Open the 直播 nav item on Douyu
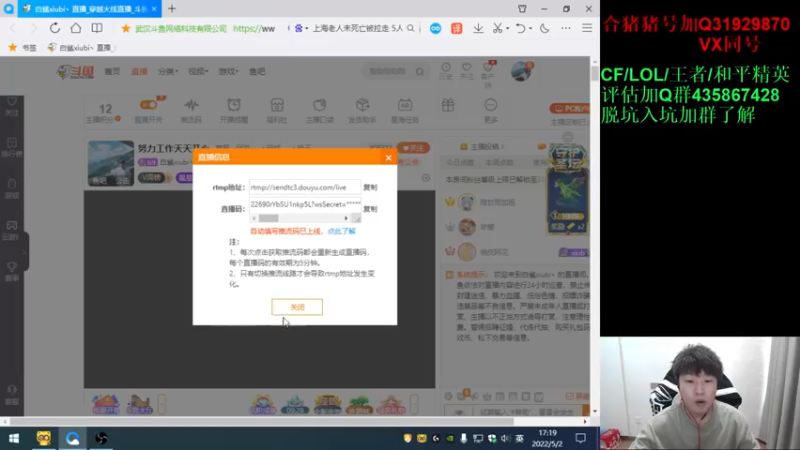 [x=139, y=71]
